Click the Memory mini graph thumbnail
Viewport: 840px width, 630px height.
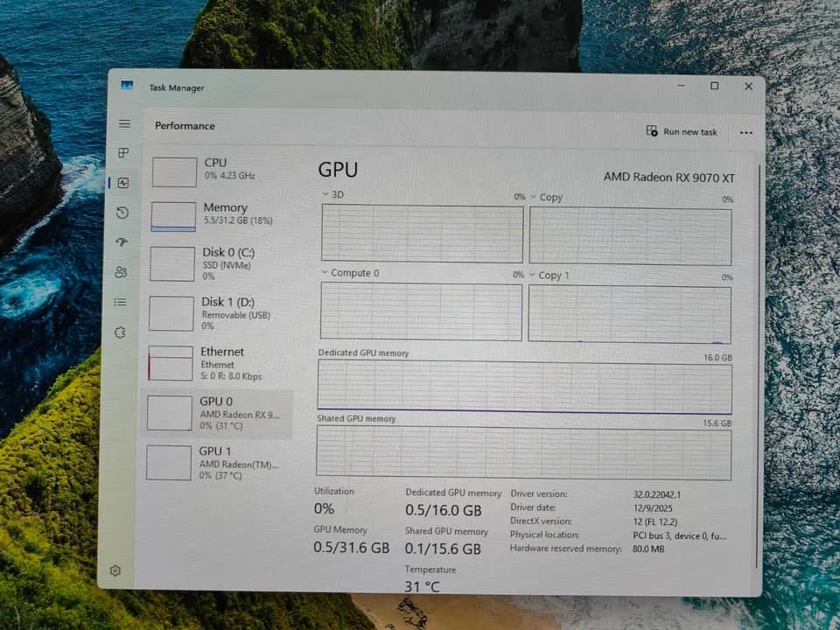pos(173,216)
